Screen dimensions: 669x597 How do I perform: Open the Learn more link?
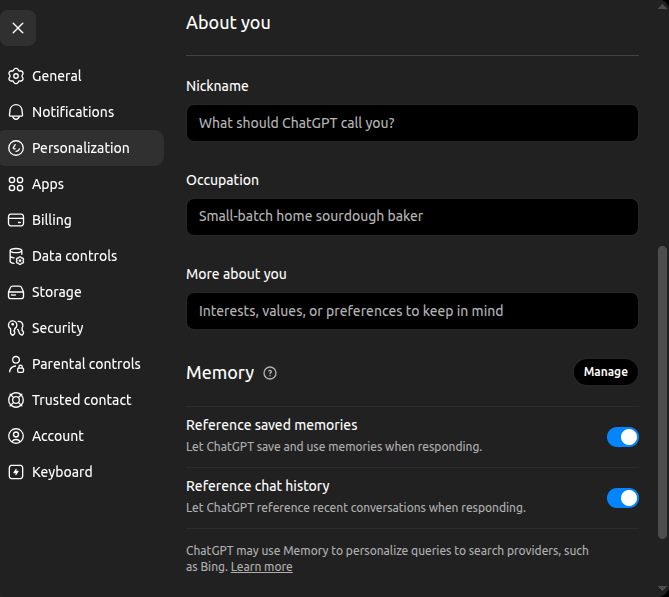click(262, 567)
